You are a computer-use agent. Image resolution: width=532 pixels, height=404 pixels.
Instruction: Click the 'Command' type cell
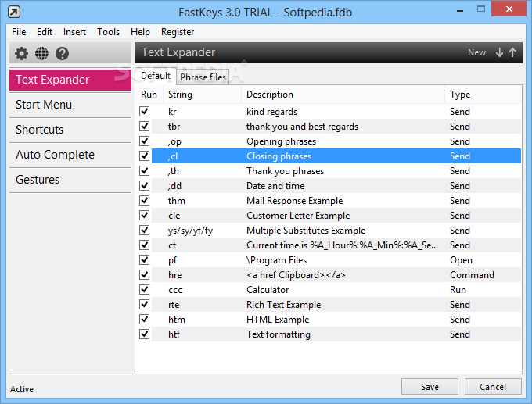point(472,275)
